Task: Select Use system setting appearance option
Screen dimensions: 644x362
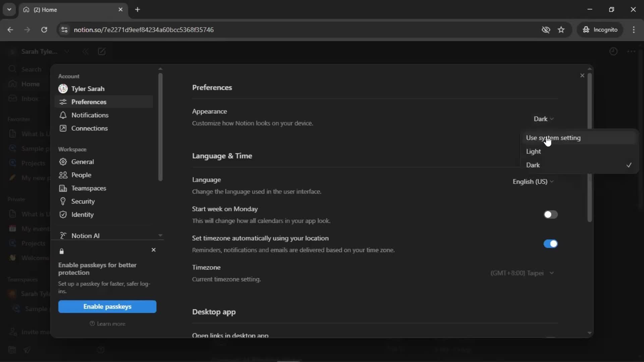Action: [x=579, y=138]
